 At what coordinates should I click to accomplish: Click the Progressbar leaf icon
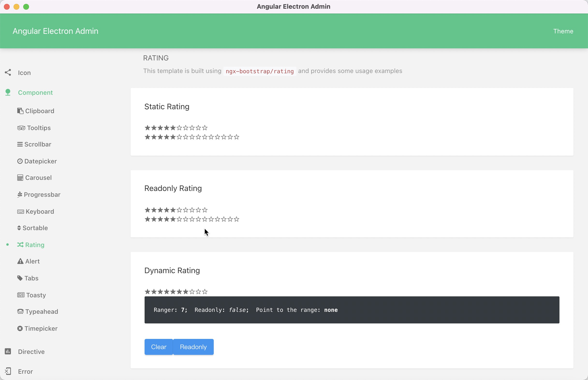(x=20, y=195)
